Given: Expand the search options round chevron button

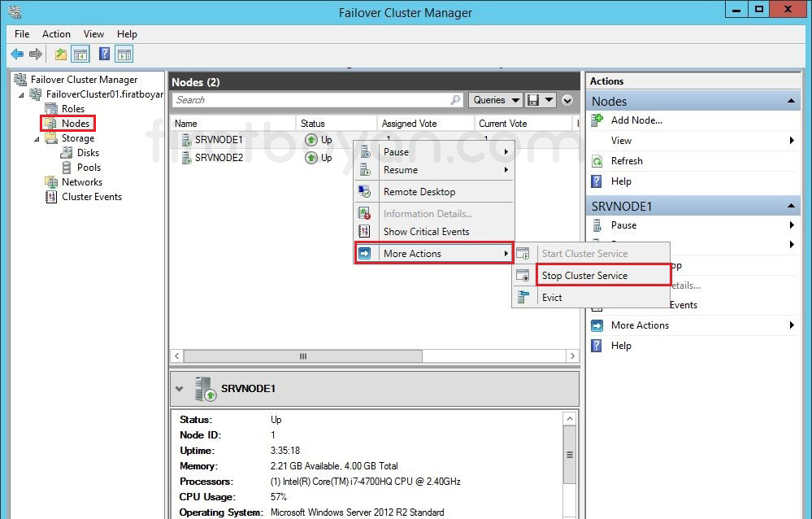Looking at the screenshot, I should point(567,100).
